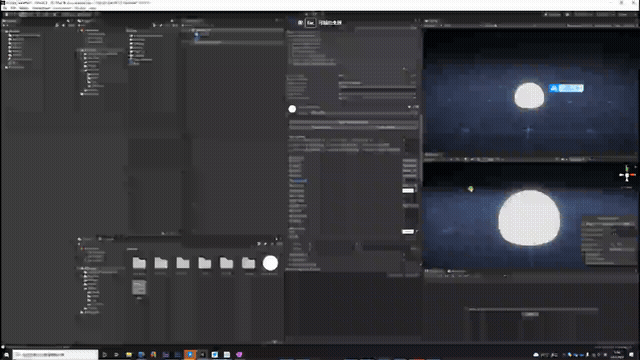Click the white sphere material preview icon
Image resolution: width=640 pixels, height=360 pixels.
(x=292, y=109)
